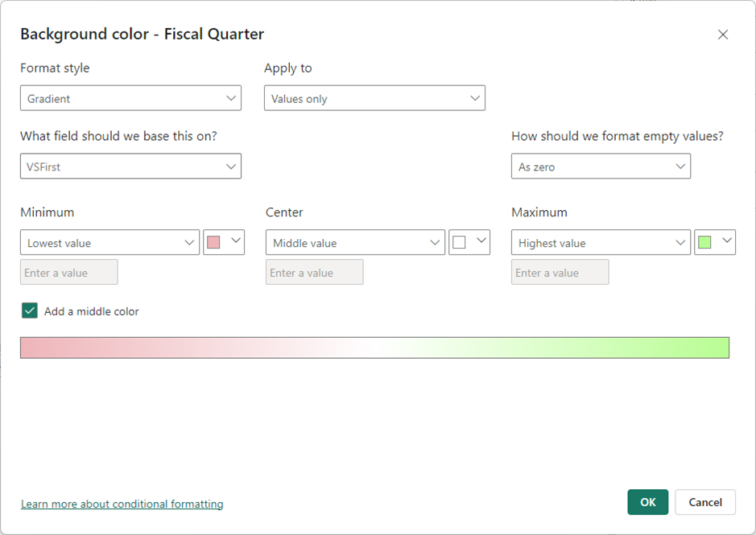Open the Highest value maximum dropdown

601,242
